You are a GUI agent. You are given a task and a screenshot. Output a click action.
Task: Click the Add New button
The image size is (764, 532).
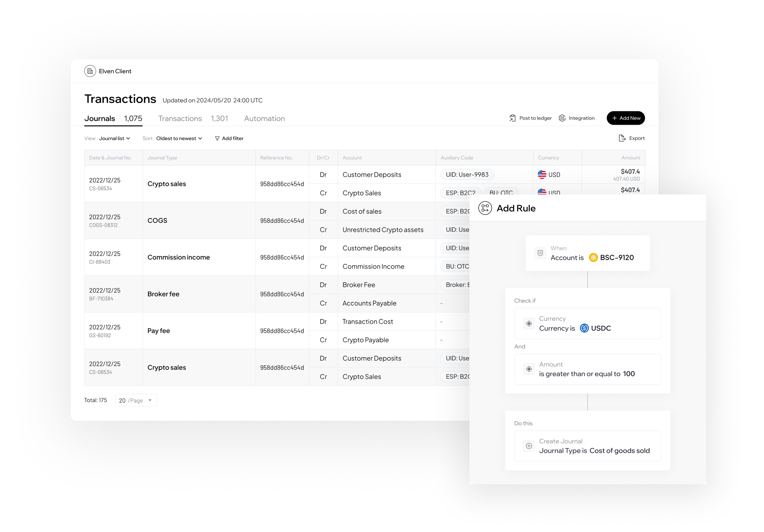point(626,118)
